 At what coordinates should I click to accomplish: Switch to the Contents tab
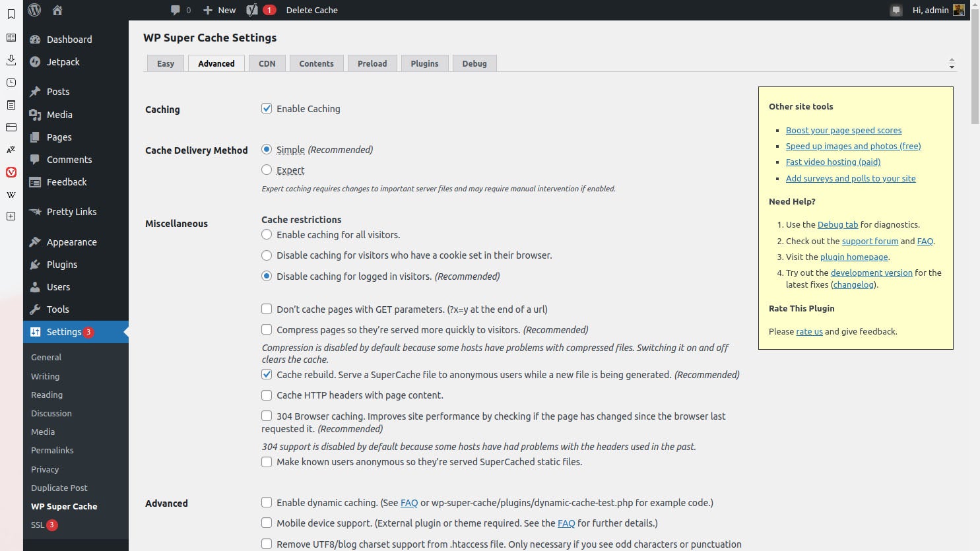coord(316,63)
